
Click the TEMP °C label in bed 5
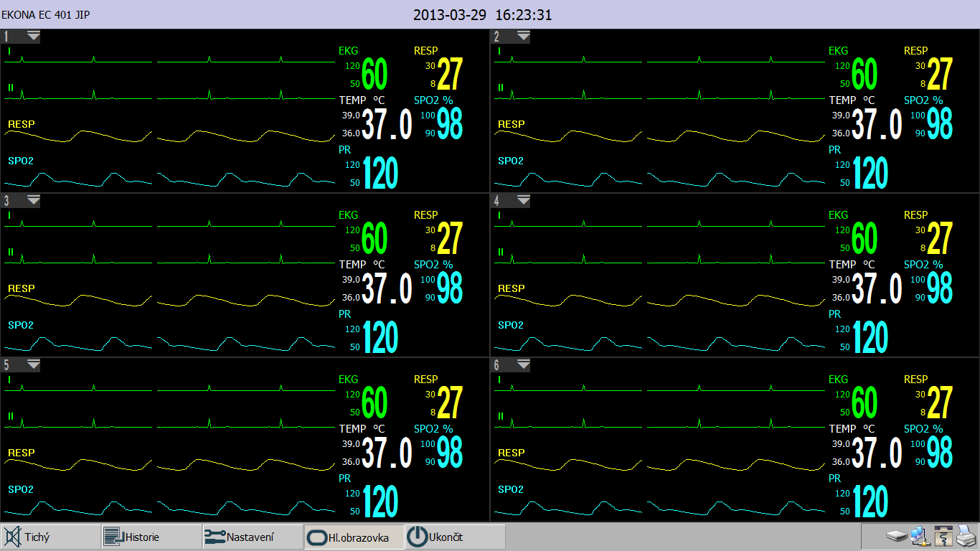click(362, 429)
